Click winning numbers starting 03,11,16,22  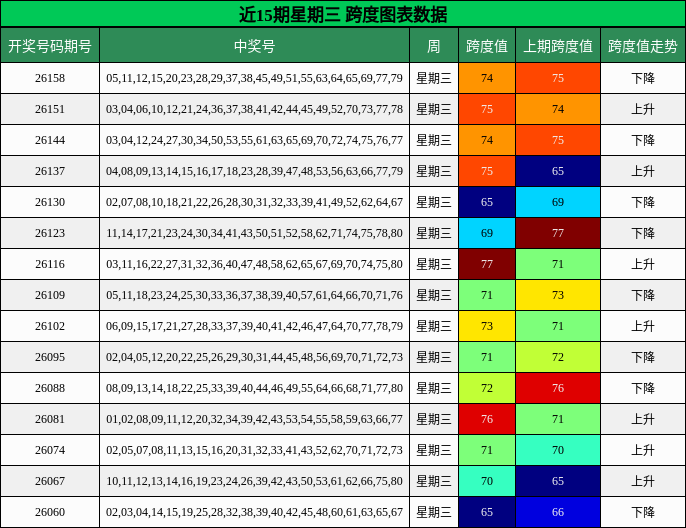click(x=254, y=264)
